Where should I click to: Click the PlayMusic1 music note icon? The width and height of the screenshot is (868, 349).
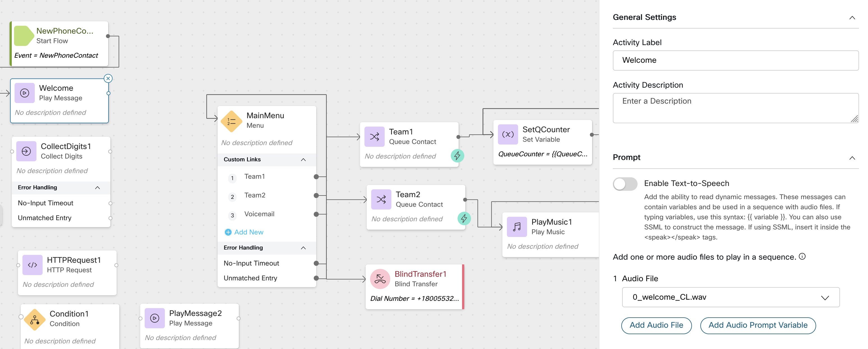click(x=516, y=227)
